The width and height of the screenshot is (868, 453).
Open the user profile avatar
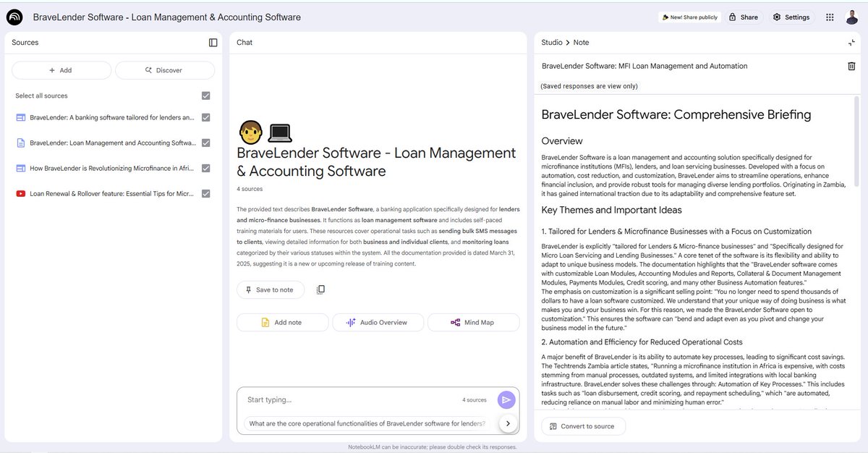(x=851, y=17)
